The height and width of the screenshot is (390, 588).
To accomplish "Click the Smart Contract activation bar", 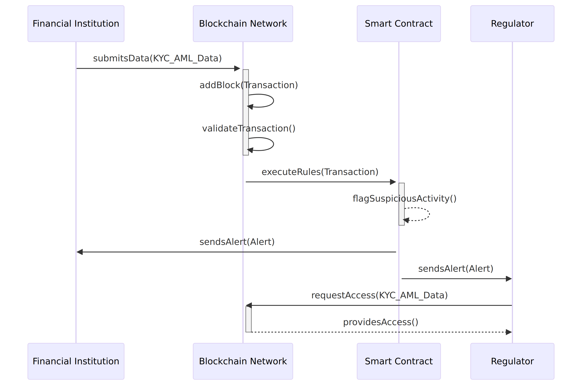I will click(x=401, y=204).
